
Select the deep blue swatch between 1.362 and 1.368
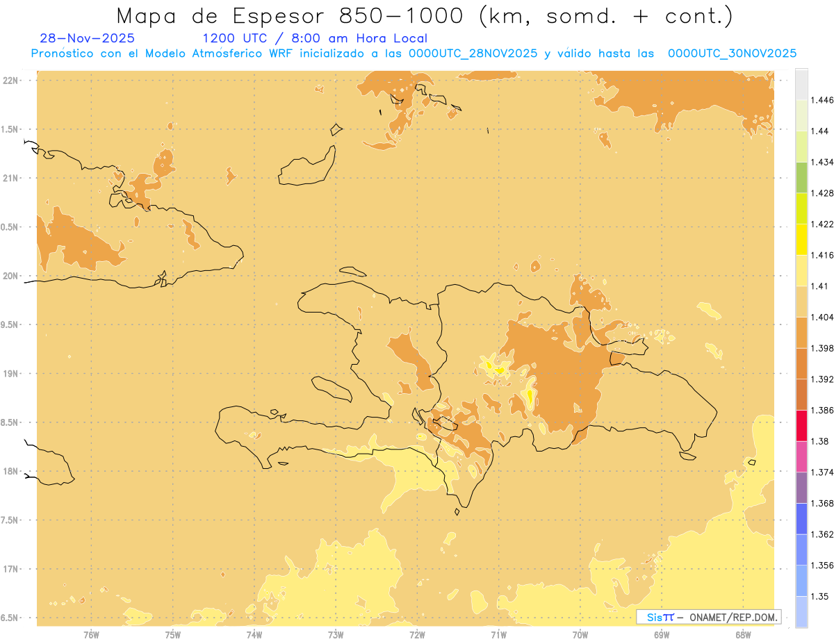(801, 518)
